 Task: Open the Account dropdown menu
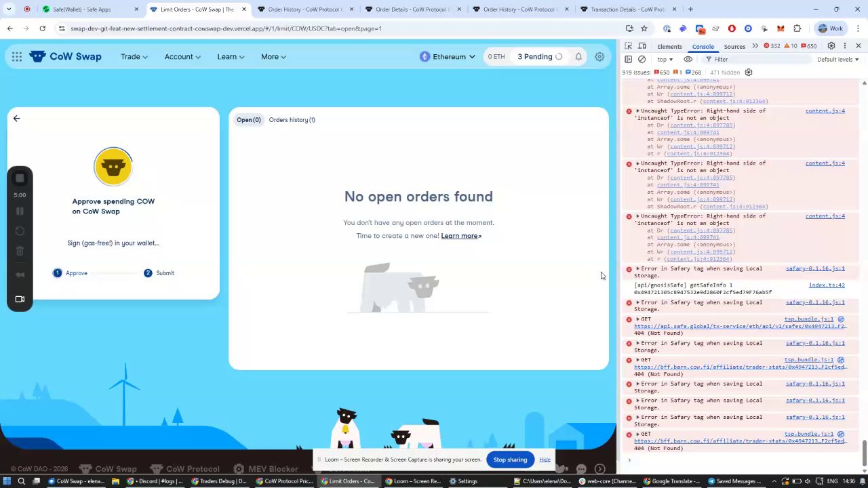(182, 57)
